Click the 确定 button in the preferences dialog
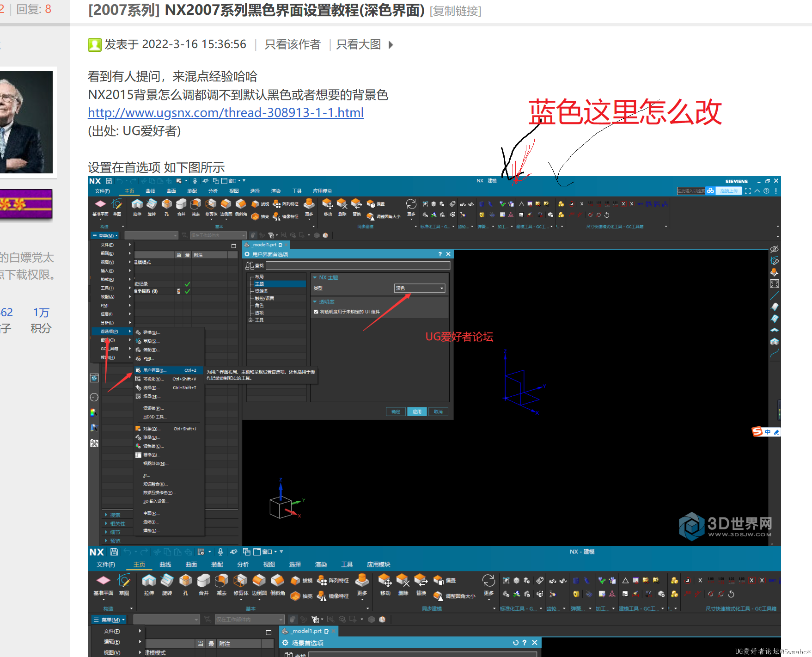This screenshot has height=657, width=812. (396, 411)
